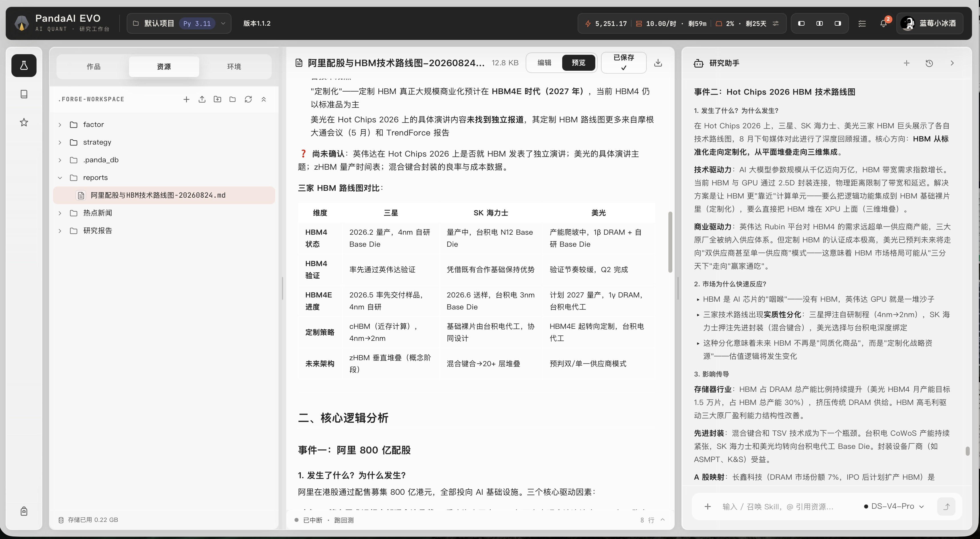Expand the 研究报告 folder

tap(60, 231)
